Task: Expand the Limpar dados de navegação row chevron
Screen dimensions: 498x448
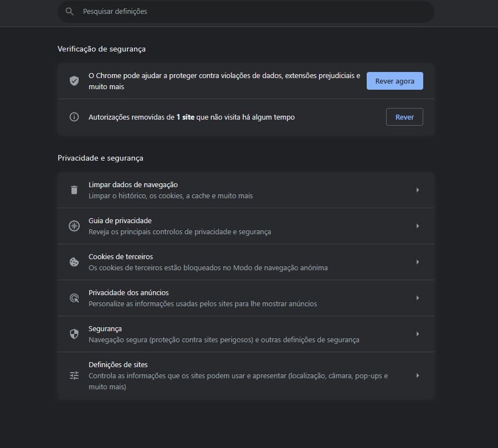Action: 418,189
